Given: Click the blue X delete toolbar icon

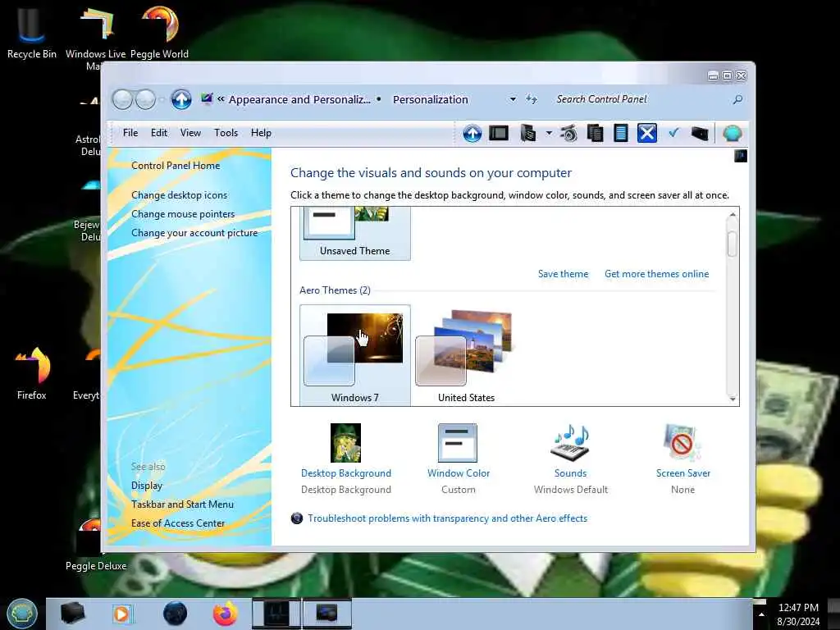Looking at the screenshot, I should coord(647,133).
